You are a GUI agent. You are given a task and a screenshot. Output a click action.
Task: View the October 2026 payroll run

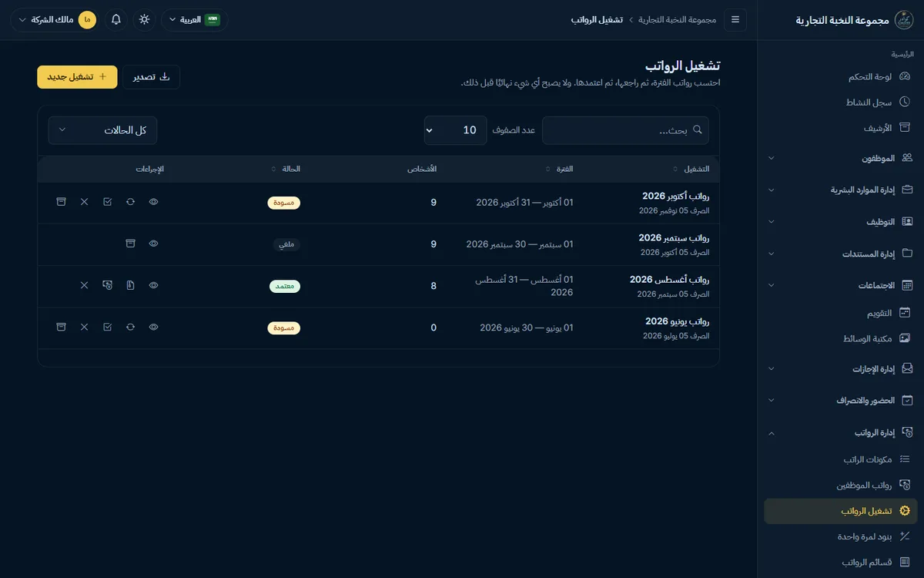click(154, 202)
